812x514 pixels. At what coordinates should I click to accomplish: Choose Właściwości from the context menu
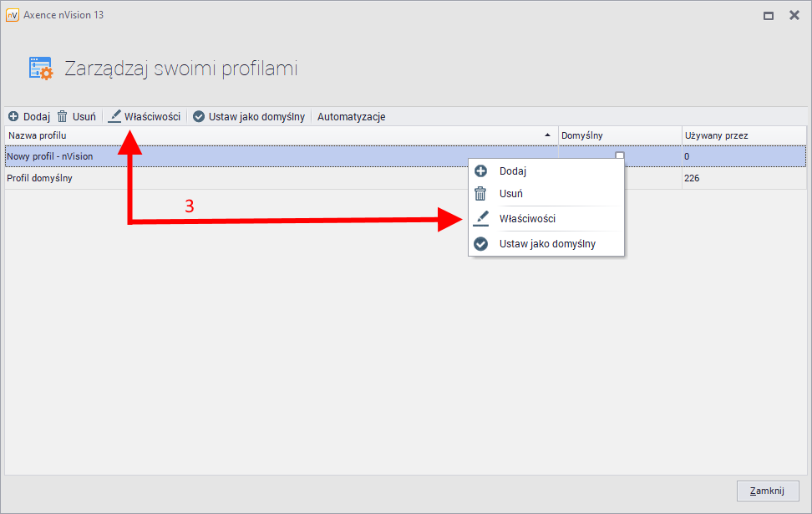(527, 219)
